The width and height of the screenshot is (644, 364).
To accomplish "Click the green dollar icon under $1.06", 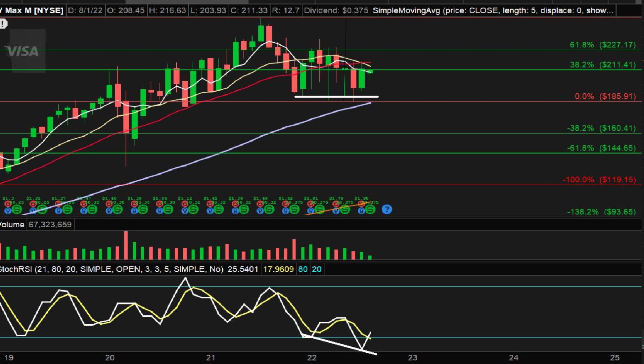I will point(169,210).
